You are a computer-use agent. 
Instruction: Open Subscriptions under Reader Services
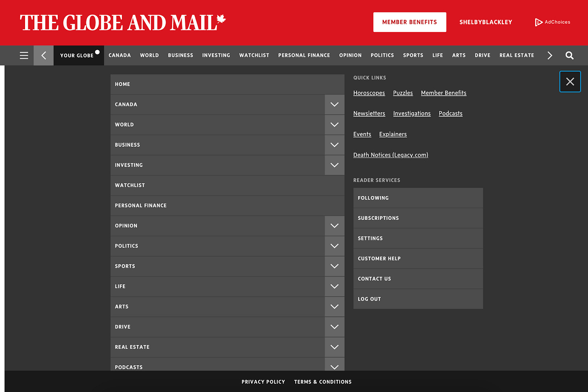tap(418, 218)
